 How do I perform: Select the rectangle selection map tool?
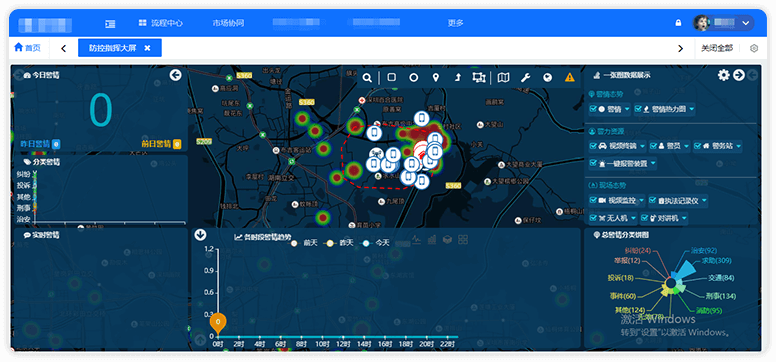(x=391, y=77)
